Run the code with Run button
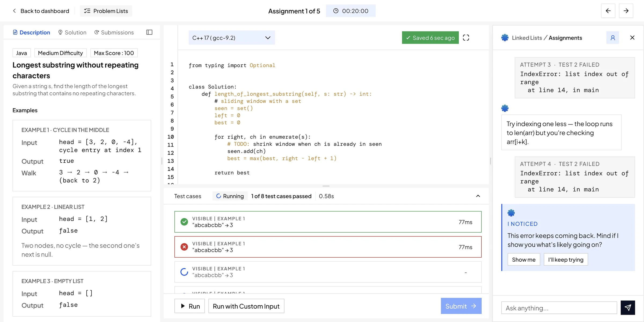 click(189, 306)
